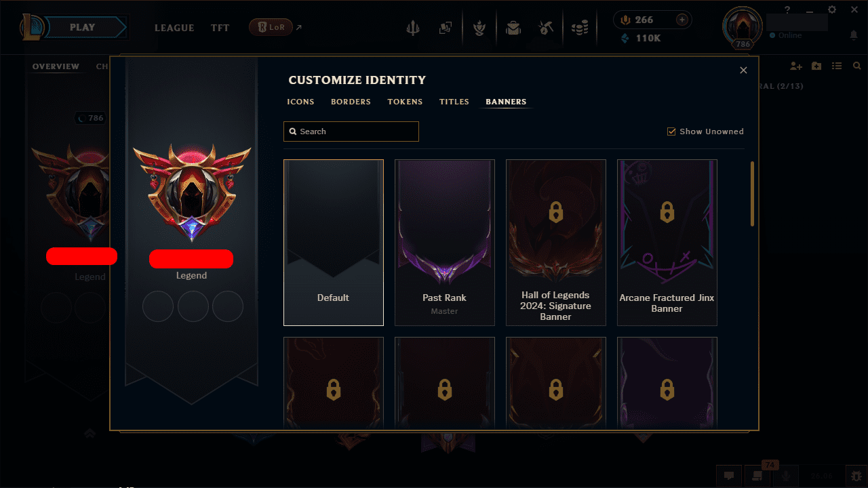Viewport: 868px width, 488px height.
Task: Select the Default banner
Action: coord(334,243)
